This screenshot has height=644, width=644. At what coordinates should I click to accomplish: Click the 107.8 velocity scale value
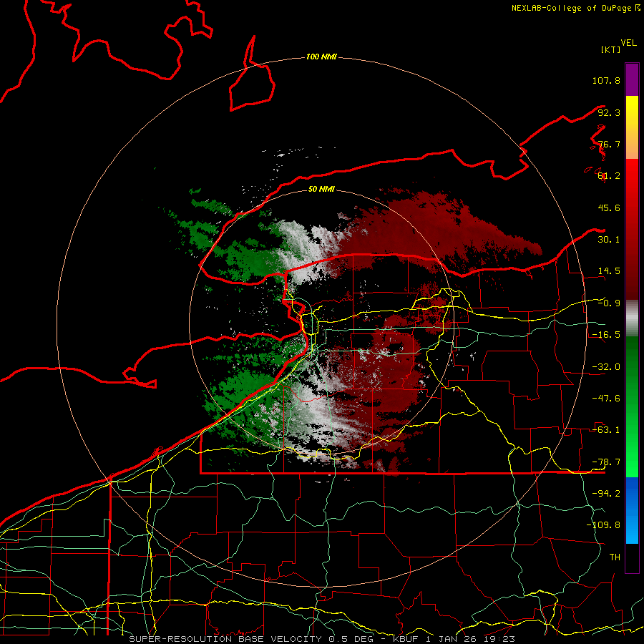click(x=606, y=80)
